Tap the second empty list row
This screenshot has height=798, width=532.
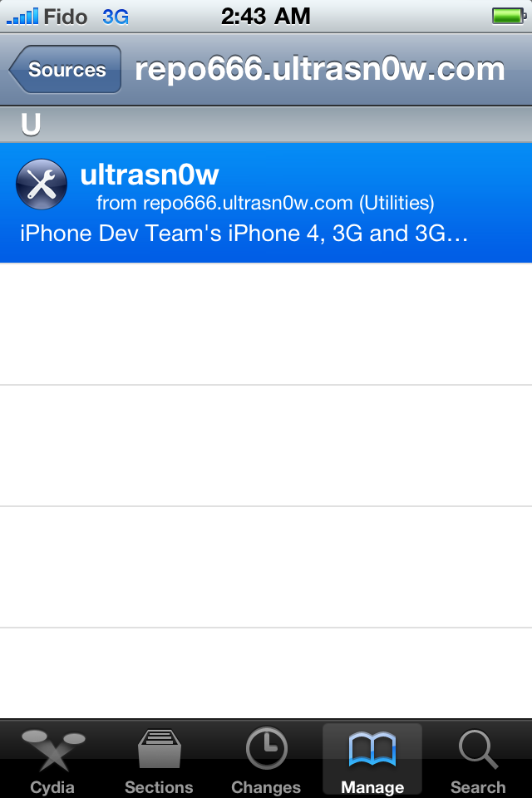click(266, 446)
